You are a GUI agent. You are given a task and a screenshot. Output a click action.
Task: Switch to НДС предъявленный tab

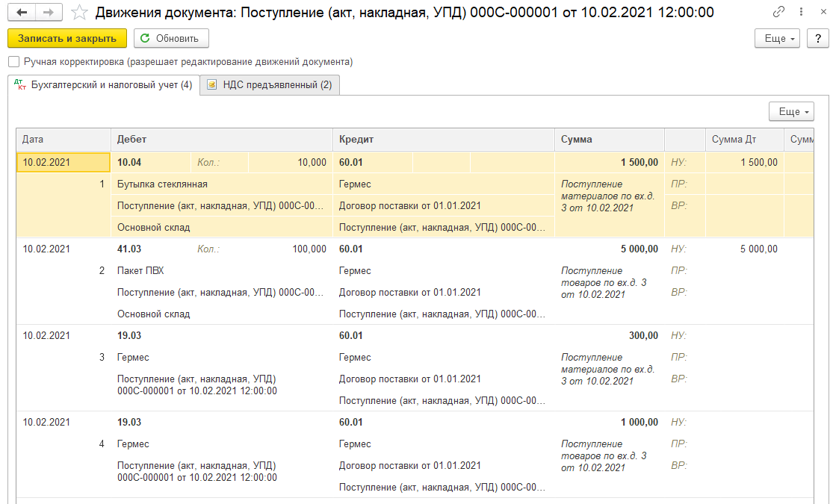click(x=270, y=85)
